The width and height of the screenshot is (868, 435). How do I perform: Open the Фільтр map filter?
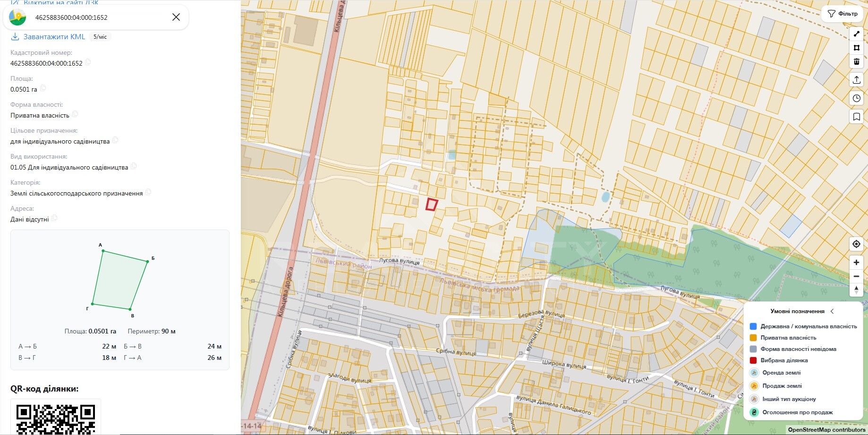(842, 14)
